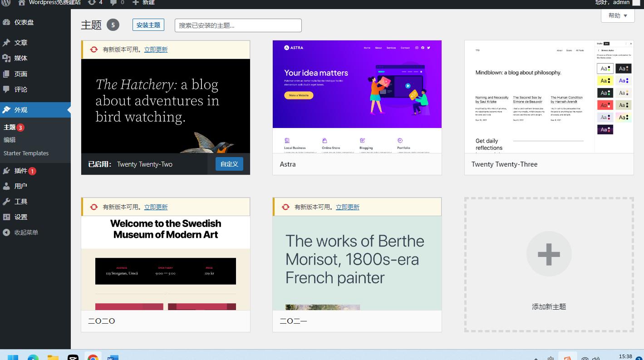
Task: Open Starter Templates submenu item
Action: point(26,153)
